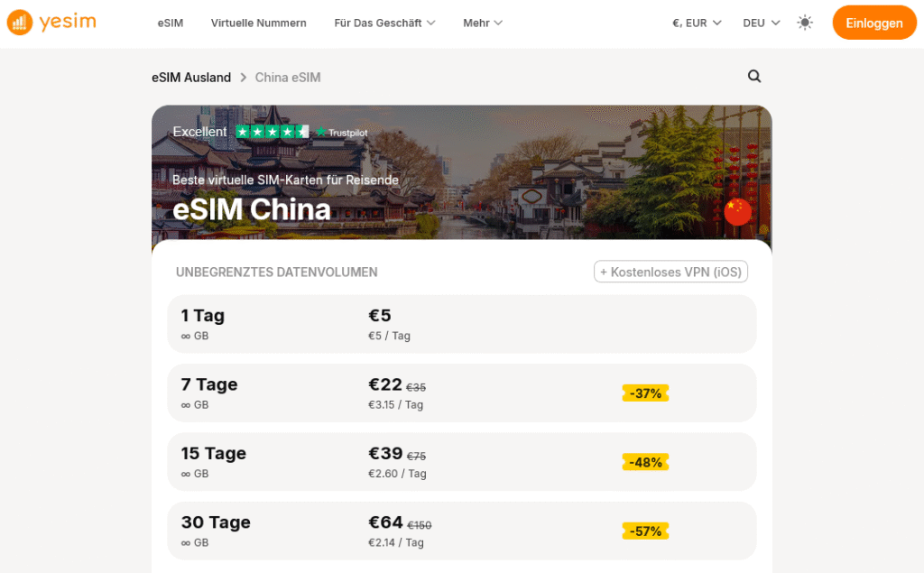Click the Trustpilot logo next to Excellent
The height and width of the screenshot is (573, 924).
coord(342,133)
